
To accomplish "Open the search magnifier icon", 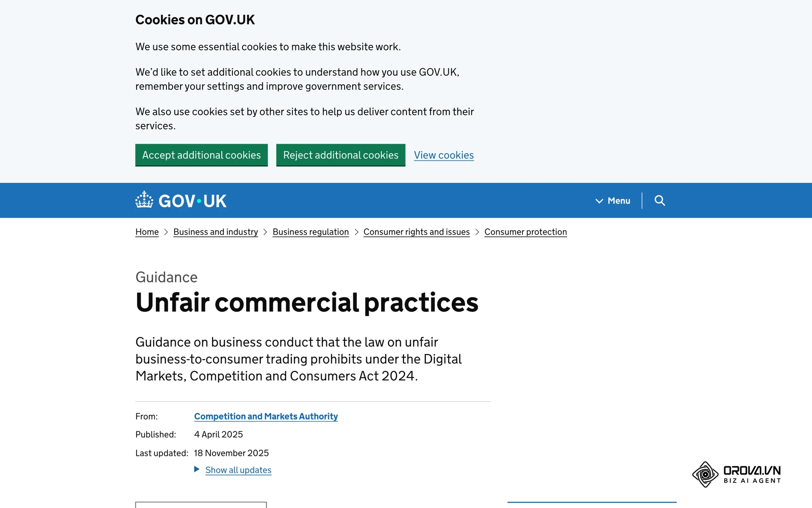I will pos(660,201).
